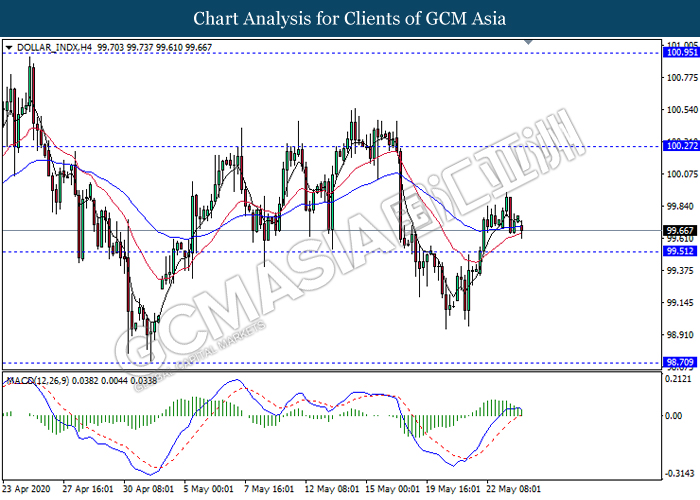Click the current price label 99.667
This screenshot has height=500, width=700.
pyautogui.click(x=681, y=231)
